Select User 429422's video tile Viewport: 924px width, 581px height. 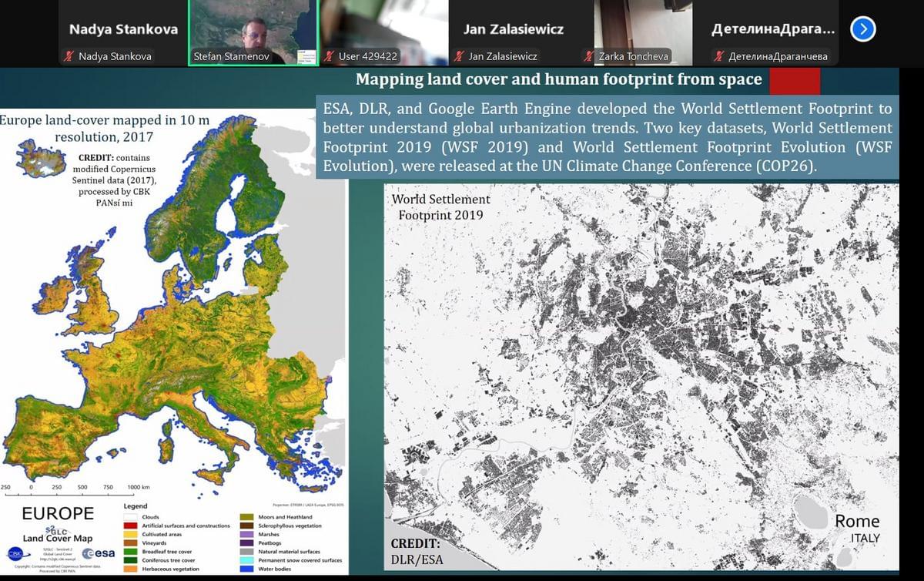[x=384, y=33]
